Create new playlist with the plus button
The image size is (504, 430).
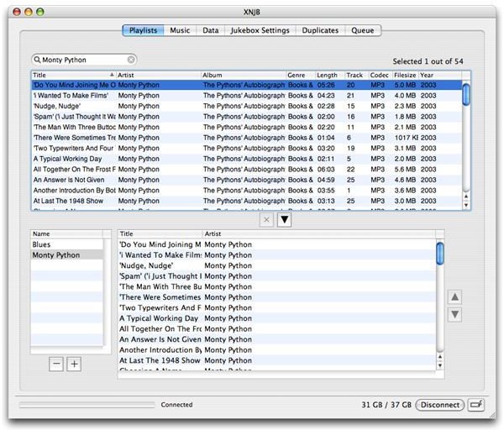[x=74, y=364]
